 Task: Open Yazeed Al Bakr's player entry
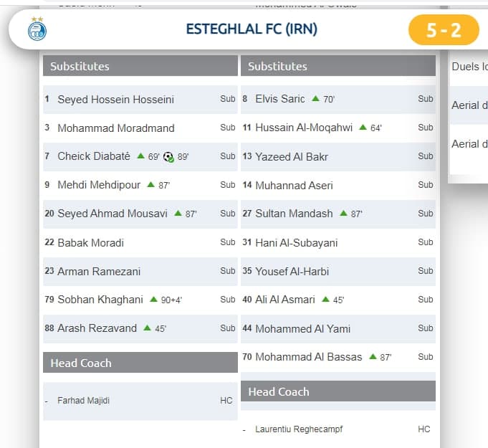point(292,156)
